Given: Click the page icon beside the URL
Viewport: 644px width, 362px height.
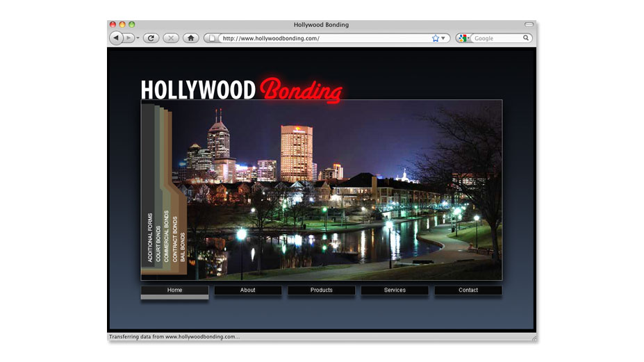Looking at the screenshot, I should point(212,38).
